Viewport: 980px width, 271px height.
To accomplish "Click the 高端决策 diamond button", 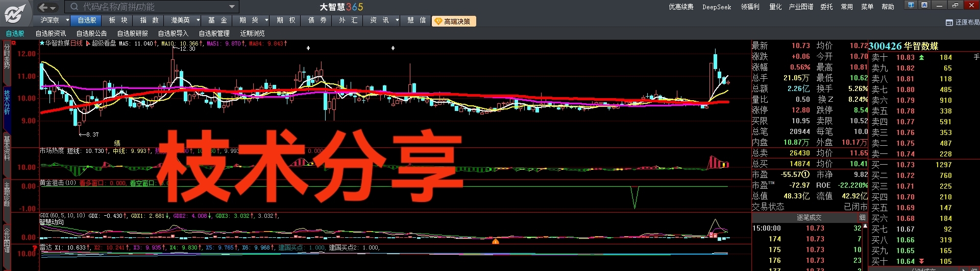I will [454, 21].
